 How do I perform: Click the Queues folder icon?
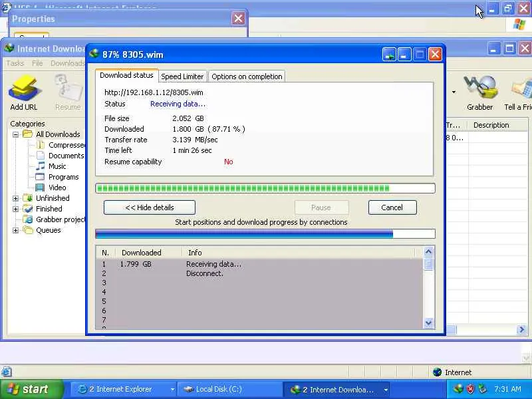[x=27, y=230]
